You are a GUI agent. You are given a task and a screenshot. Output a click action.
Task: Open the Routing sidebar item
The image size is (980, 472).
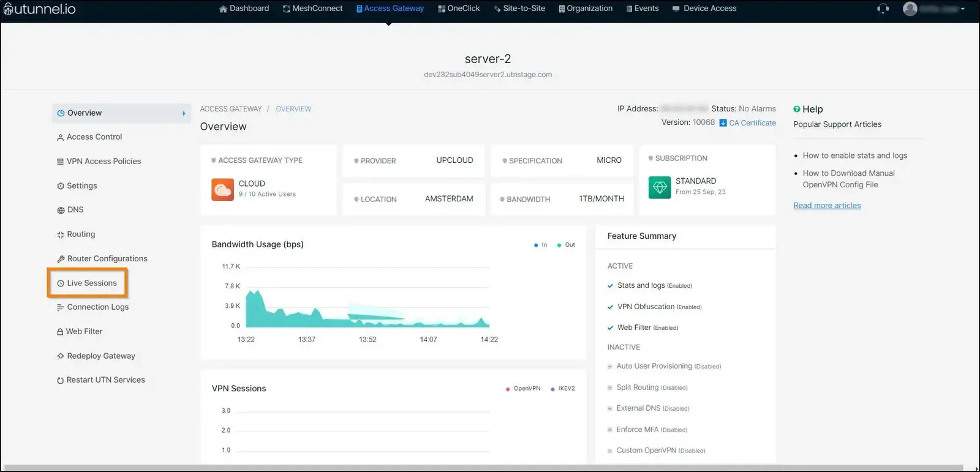coord(81,234)
